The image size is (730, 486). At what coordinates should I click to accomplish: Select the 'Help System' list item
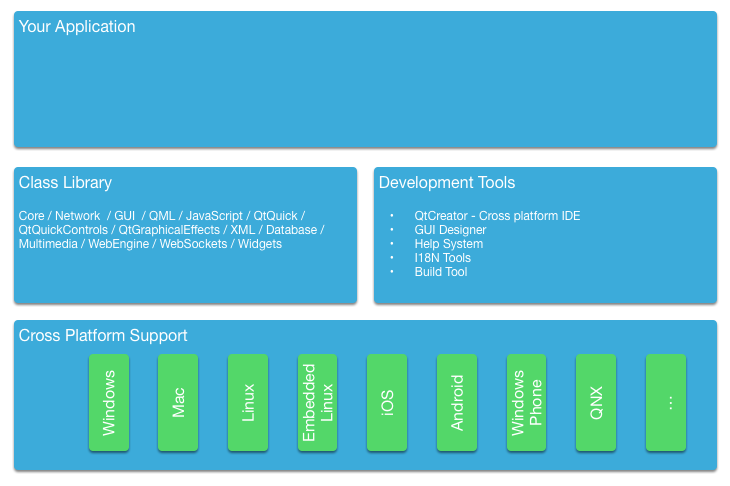[x=448, y=244]
